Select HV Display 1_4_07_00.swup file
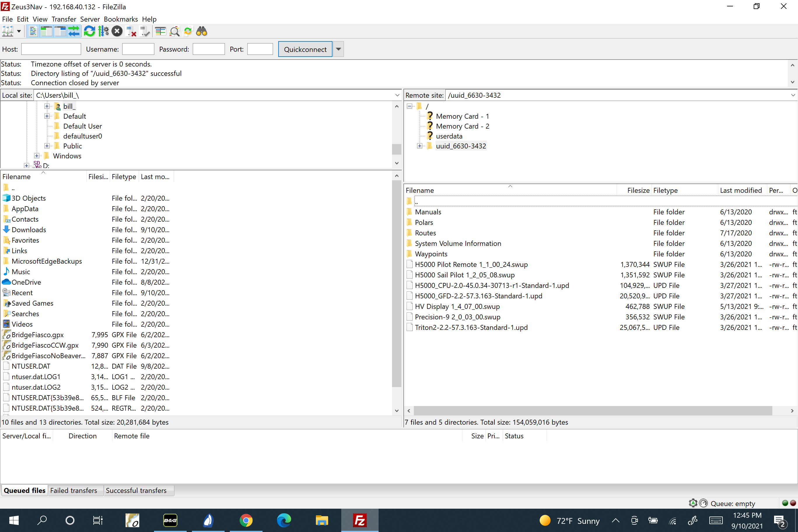Image resolution: width=798 pixels, height=532 pixels. pos(457,307)
